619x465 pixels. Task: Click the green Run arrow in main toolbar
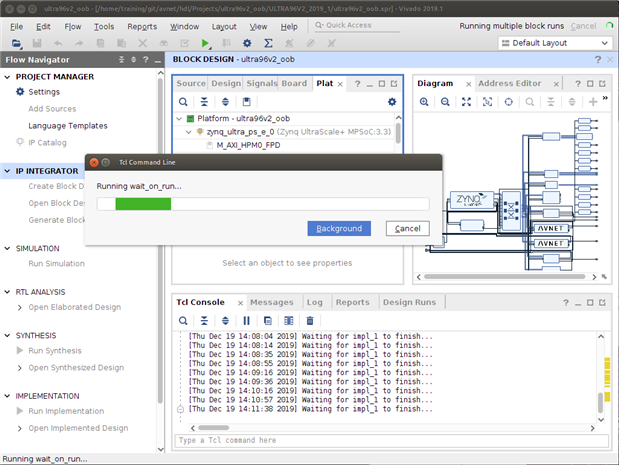pos(205,44)
